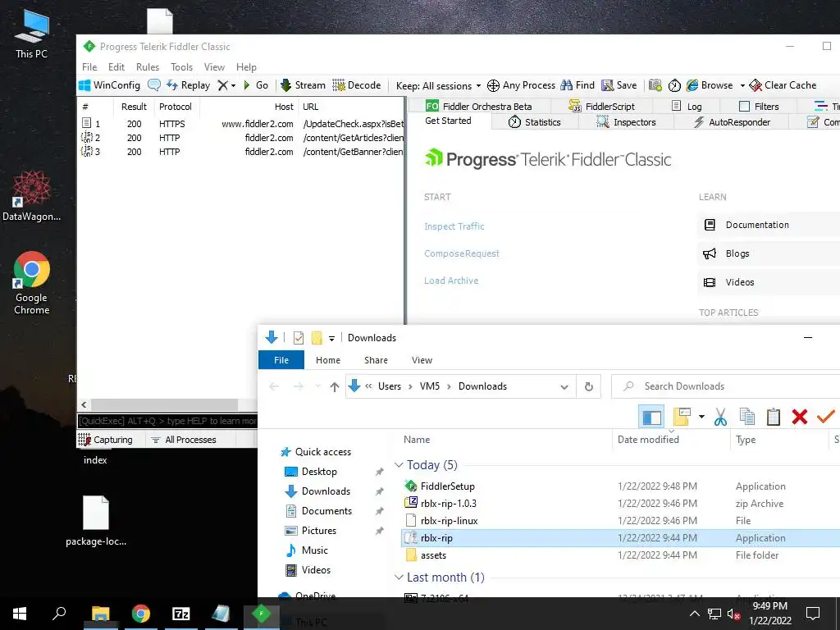840x630 pixels.
Task: Open Fiddler View menu
Action: 214,67
